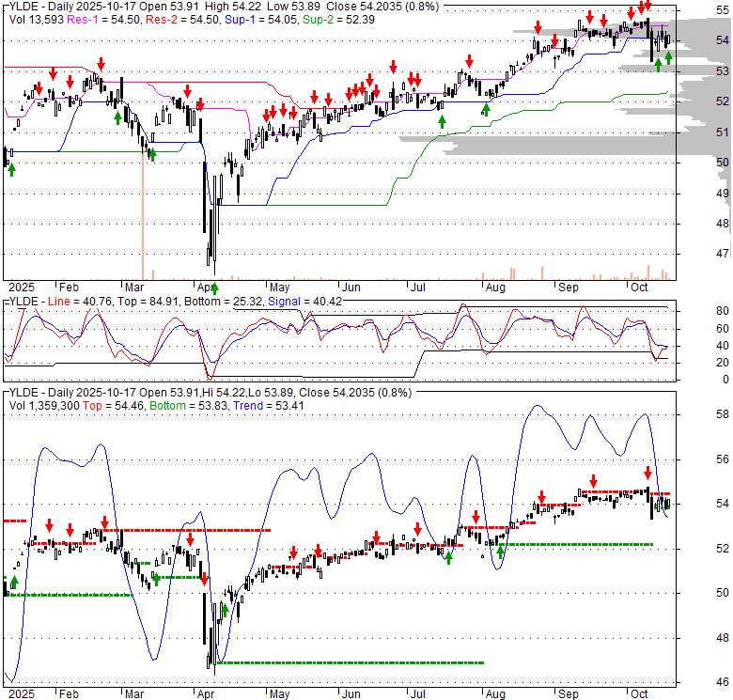Click the Sup-1 = 54.05 legend label
The width and height of the screenshot is (733, 700).
click(260, 20)
